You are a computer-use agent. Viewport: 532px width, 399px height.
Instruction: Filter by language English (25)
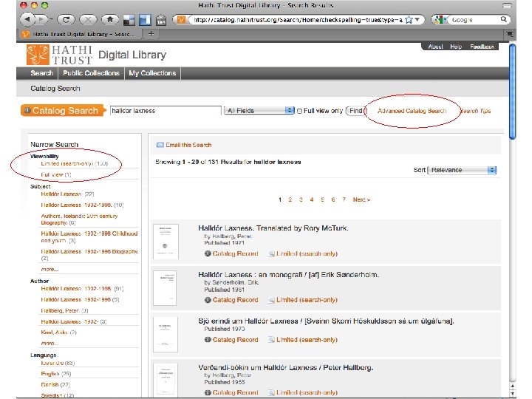(55, 374)
